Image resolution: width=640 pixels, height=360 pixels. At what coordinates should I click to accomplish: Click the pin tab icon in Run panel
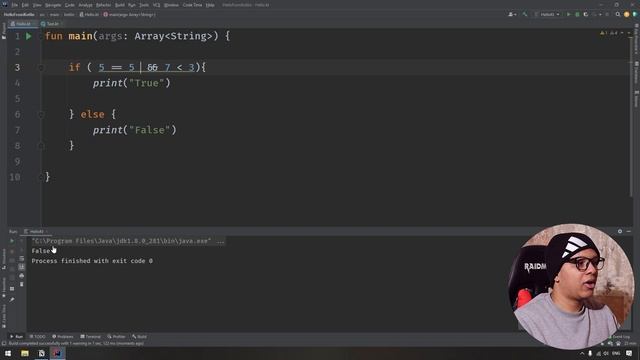click(12, 300)
